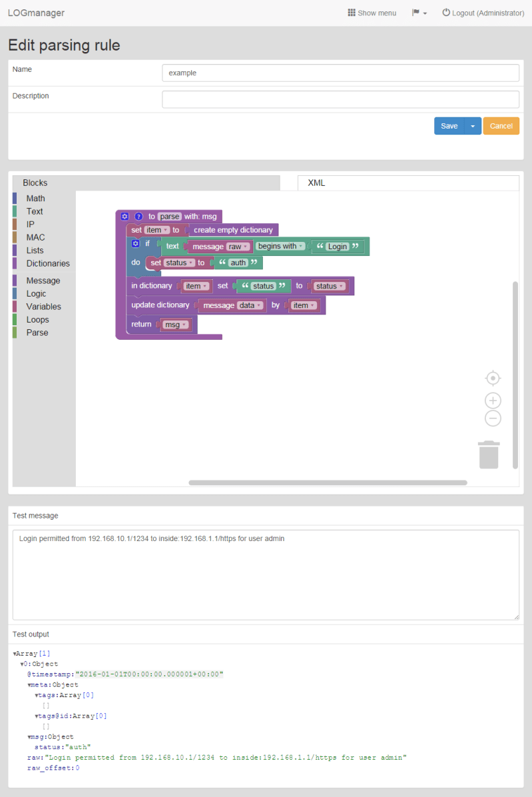This screenshot has height=797, width=532.
Task: Open the Save button dropdown arrow
Action: point(473,126)
